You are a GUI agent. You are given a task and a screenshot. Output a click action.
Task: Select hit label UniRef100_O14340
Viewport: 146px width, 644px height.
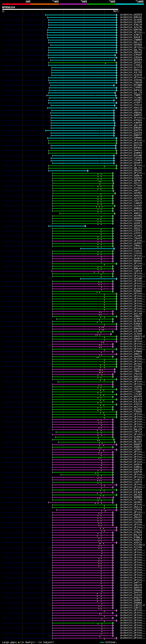point(131,206)
